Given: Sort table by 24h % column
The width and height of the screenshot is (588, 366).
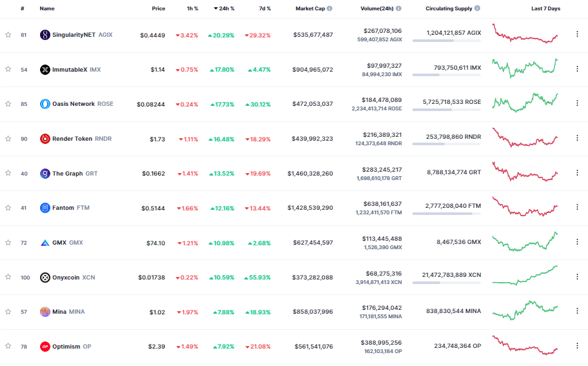Looking at the screenshot, I should tap(226, 8).
